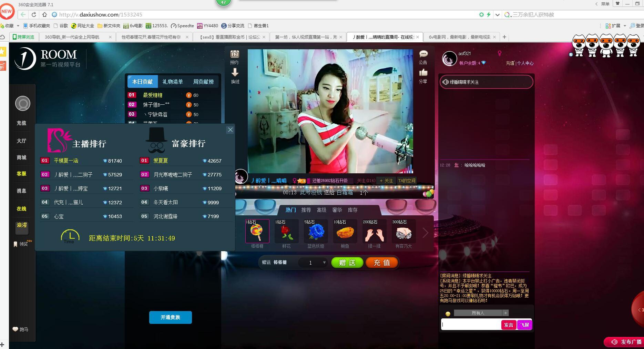Viewport: 644px width, 349px height.
Task: Click the lightning speed-mode icon in address bar
Action: tap(488, 14)
